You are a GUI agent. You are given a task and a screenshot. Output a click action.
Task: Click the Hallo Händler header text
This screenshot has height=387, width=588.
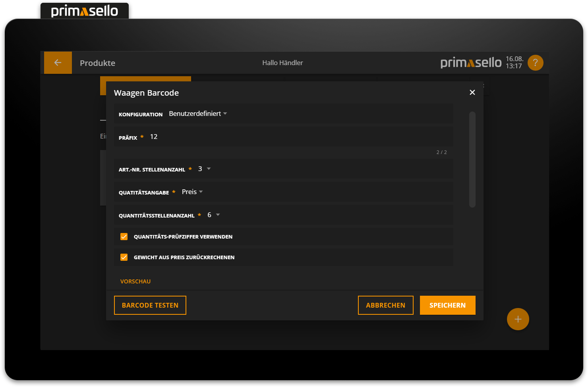(282, 62)
